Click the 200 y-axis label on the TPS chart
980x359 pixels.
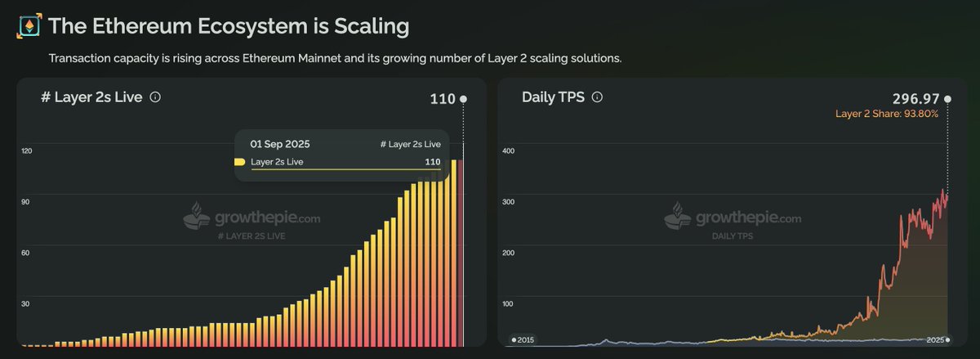(509, 253)
